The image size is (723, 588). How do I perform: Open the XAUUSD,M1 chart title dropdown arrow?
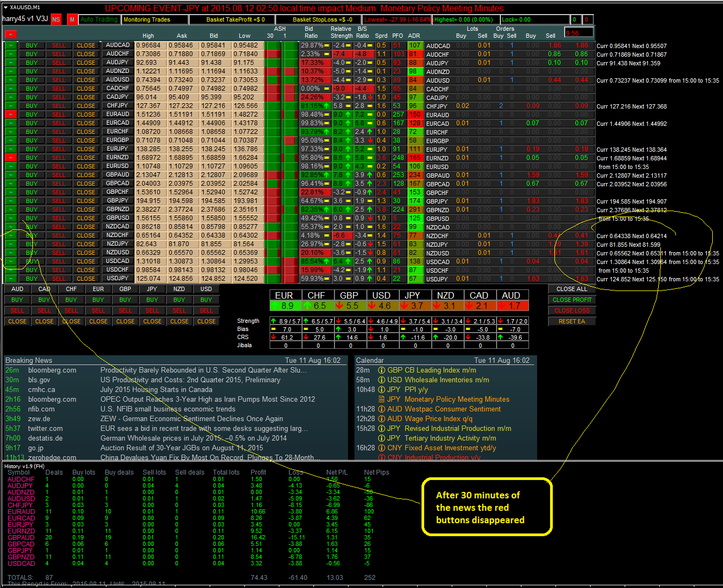click(x=5, y=8)
